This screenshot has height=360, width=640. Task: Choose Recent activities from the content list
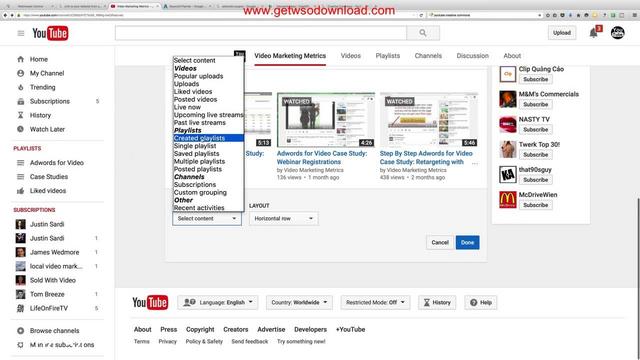(199, 208)
